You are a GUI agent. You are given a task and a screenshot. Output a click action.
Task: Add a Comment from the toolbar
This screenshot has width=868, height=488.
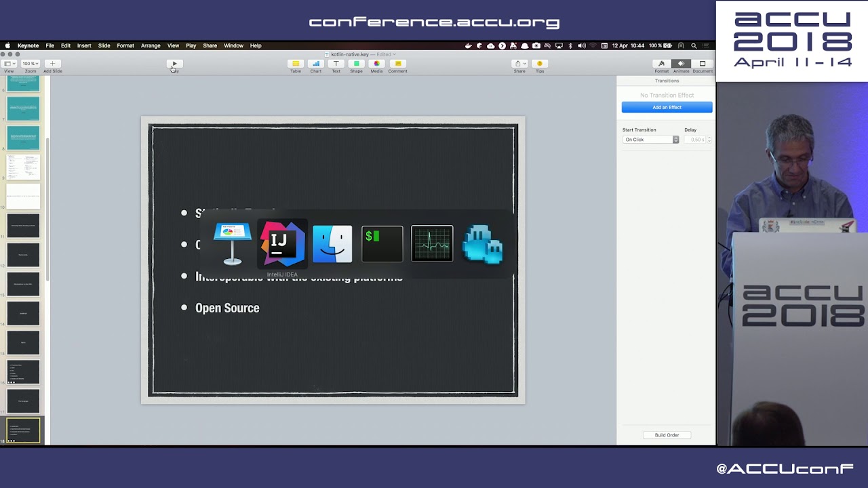tap(397, 64)
